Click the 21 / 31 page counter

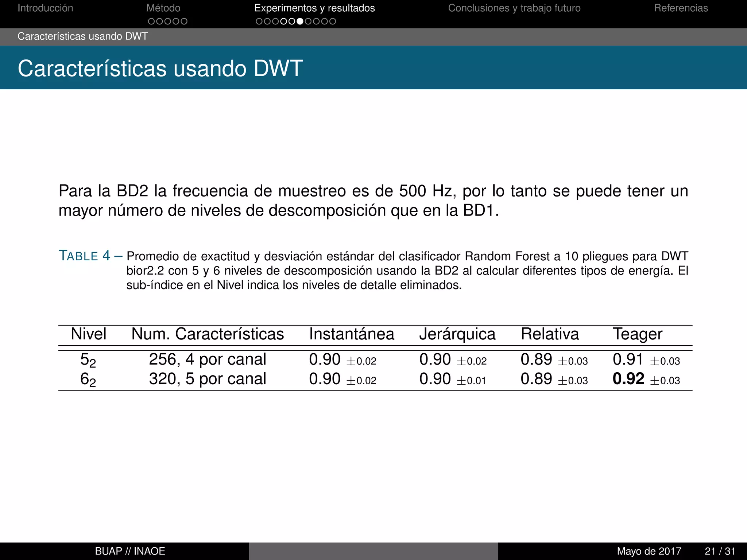coord(720,551)
